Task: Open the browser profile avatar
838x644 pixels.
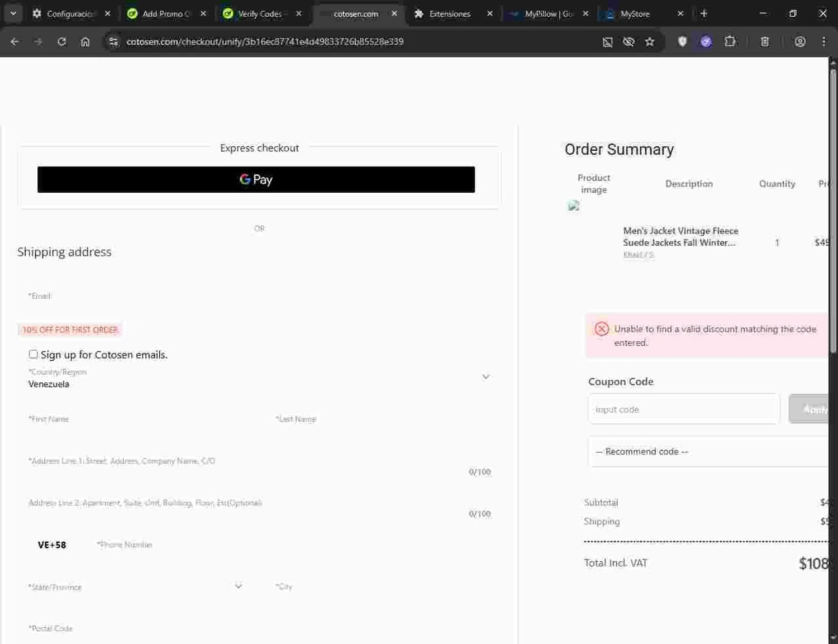Action: point(800,41)
